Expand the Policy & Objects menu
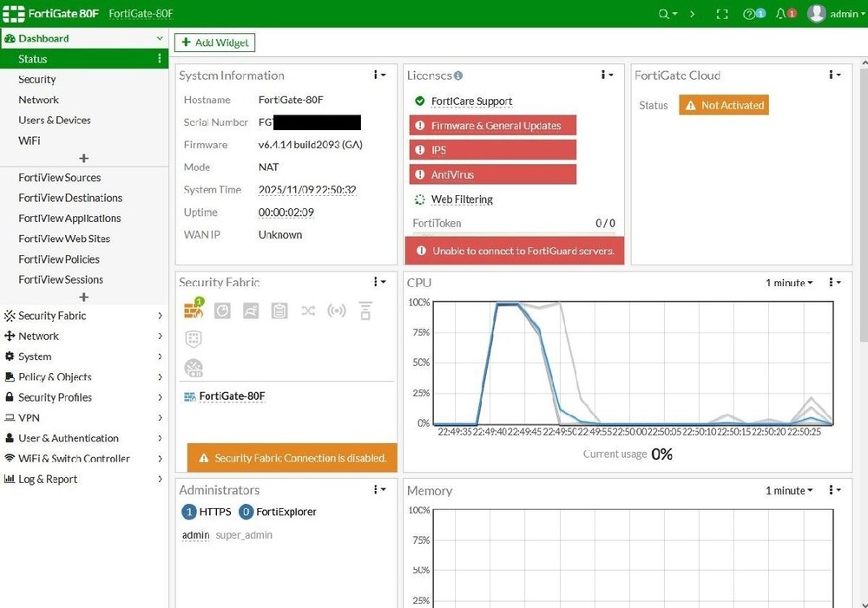This screenshot has height=608, width=868. (x=84, y=376)
